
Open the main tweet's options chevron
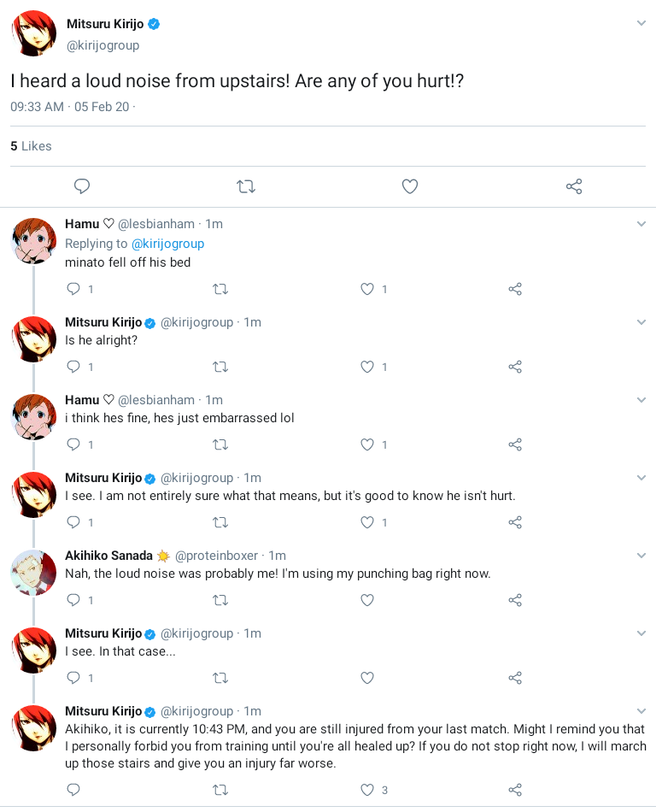[x=641, y=23]
